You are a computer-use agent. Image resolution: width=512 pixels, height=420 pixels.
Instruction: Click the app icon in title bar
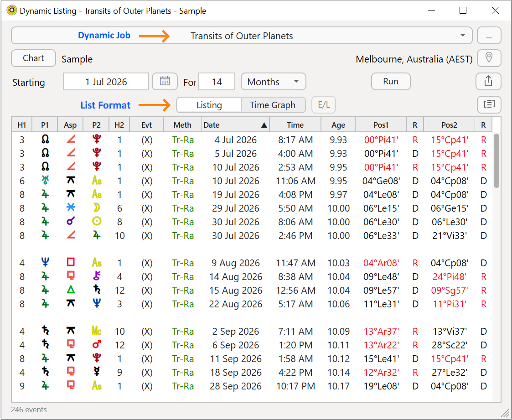pos(11,10)
